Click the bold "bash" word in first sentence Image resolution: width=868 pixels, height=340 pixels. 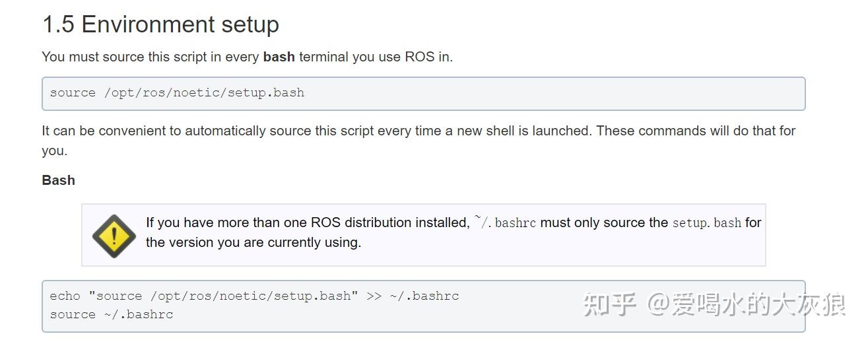coord(279,57)
